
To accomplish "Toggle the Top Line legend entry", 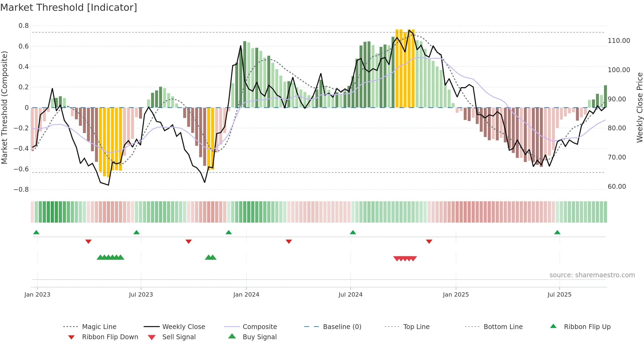I will [x=407, y=327].
